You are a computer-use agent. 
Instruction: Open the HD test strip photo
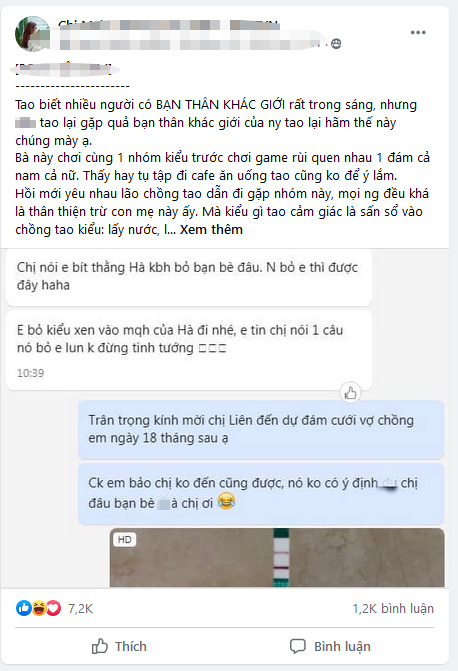pyautogui.click(x=277, y=557)
